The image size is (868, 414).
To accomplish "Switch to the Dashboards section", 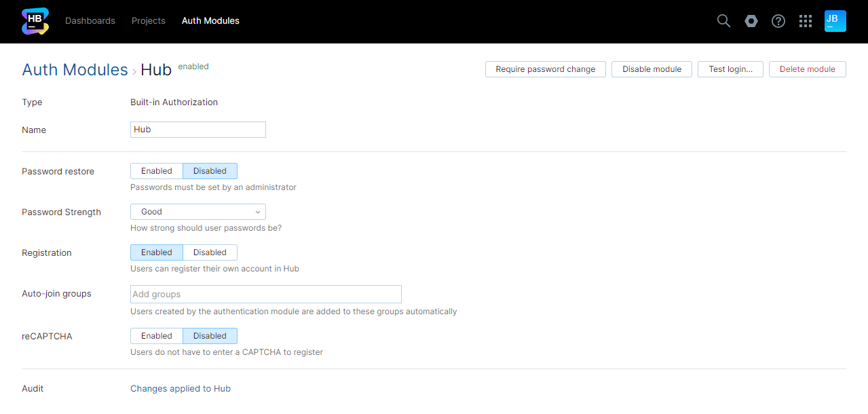I will (90, 21).
